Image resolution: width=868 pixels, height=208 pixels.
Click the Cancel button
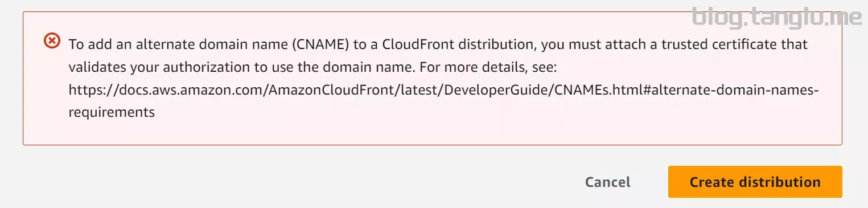pos(607,182)
